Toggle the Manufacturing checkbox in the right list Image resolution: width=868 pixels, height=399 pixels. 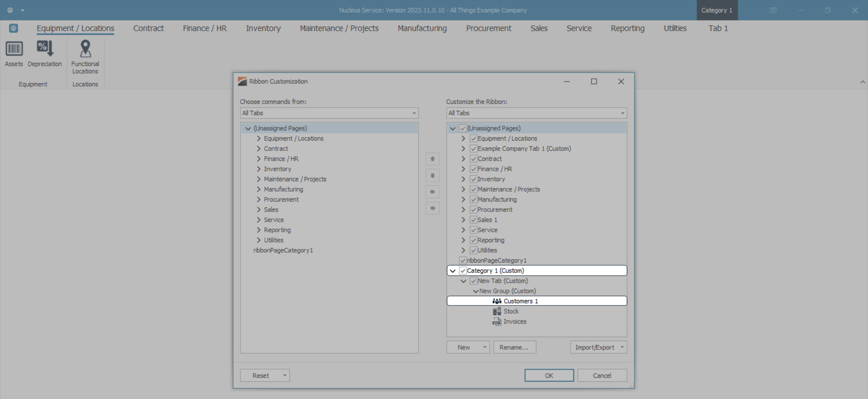pyautogui.click(x=473, y=200)
